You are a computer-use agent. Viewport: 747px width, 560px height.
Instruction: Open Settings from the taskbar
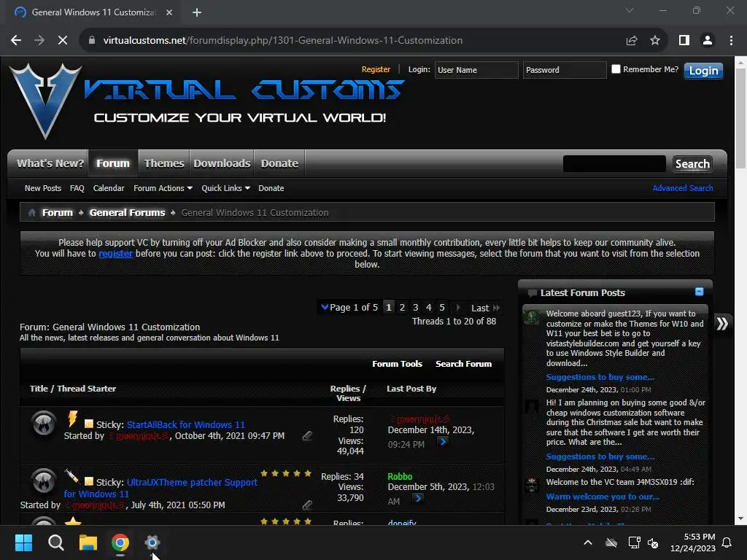(x=152, y=542)
